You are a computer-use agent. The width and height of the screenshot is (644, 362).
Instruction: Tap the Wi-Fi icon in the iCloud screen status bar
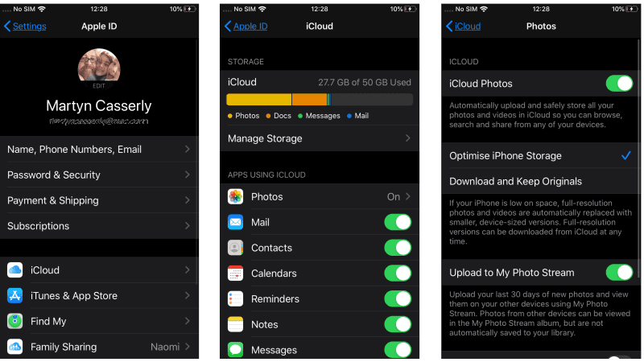pos(262,9)
